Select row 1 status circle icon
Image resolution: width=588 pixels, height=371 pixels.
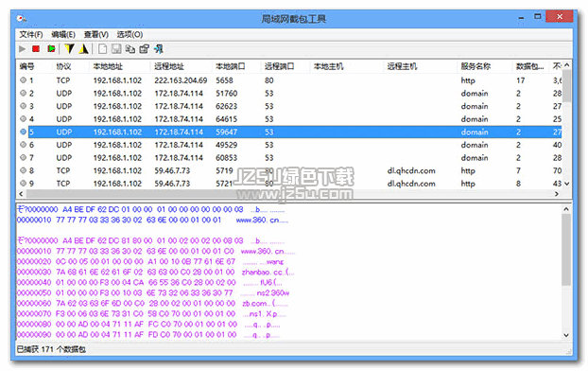[x=24, y=80]
